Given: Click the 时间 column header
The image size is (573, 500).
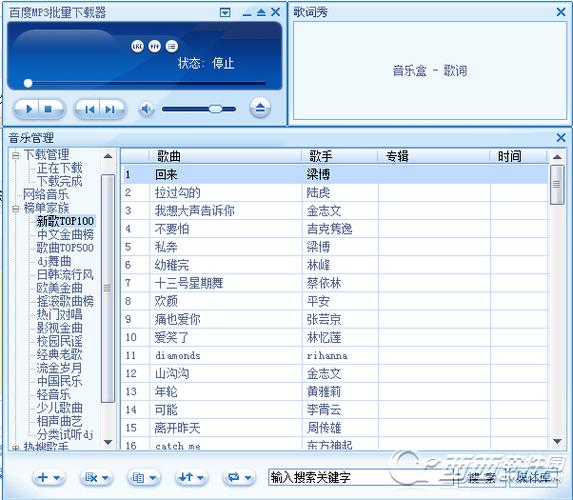Looking at the screenshot, I should 519,156.
